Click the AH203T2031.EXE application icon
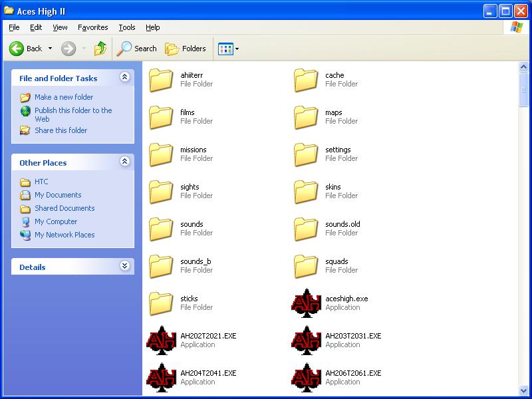The height and width of the screenshot is (399, 532). tap(306, 340)
